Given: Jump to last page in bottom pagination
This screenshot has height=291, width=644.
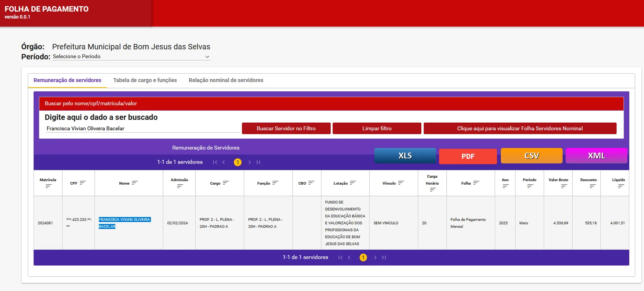Looking at the screenshot, I should (x=384, y=257).
